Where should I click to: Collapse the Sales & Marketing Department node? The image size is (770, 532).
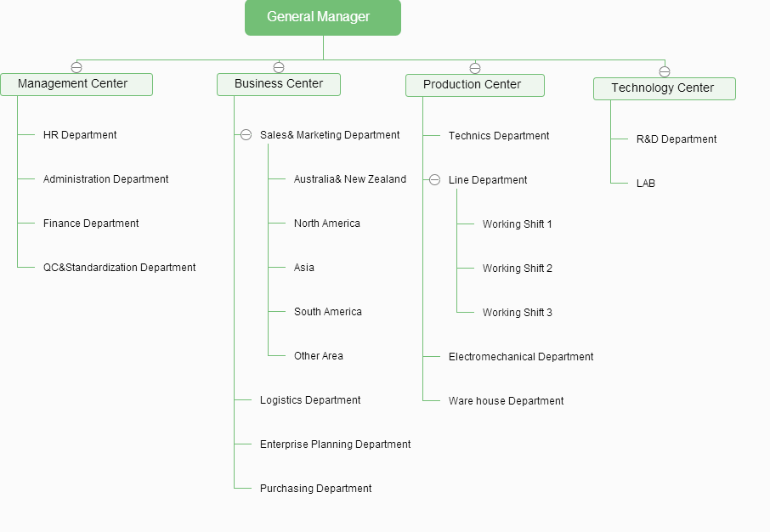[246, 135]
